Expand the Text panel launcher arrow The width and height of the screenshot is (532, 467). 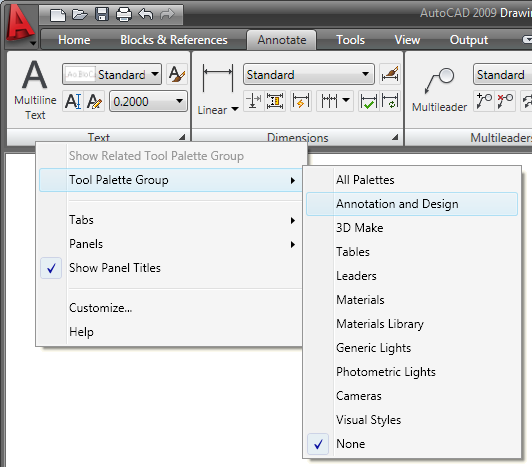point(183,137)
